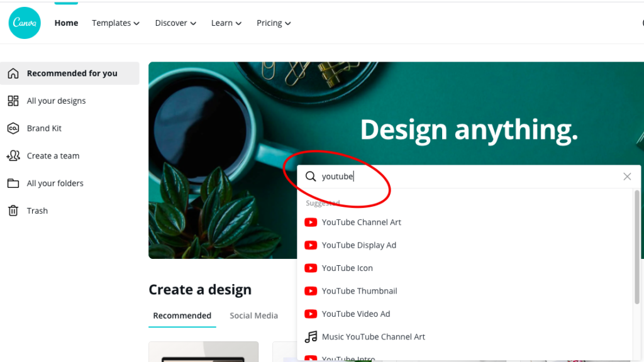
Task: Click the Create a team people icon
Action: 13,156
